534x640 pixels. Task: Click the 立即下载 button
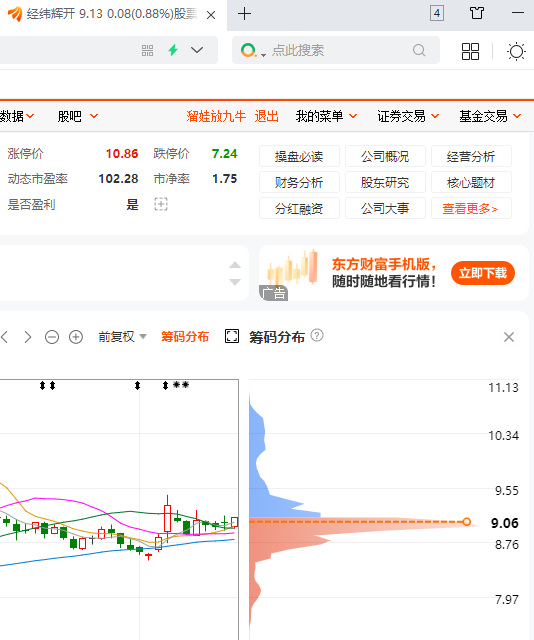(483, 273)
